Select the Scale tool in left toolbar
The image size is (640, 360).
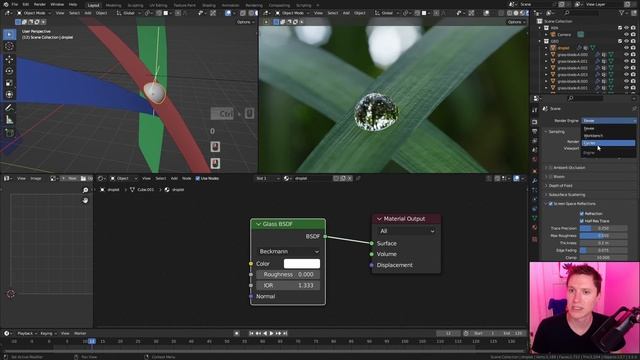coord(9,83)
